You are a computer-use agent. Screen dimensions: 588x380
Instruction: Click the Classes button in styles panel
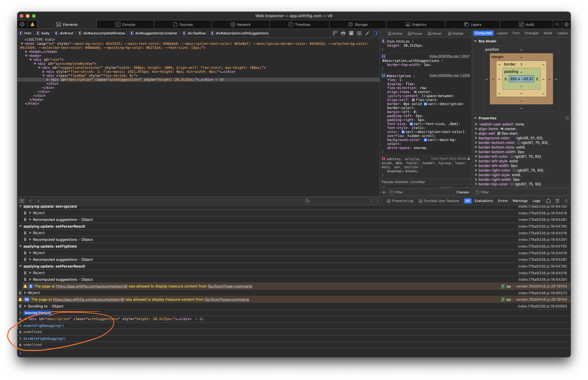[x=462, y=192]
